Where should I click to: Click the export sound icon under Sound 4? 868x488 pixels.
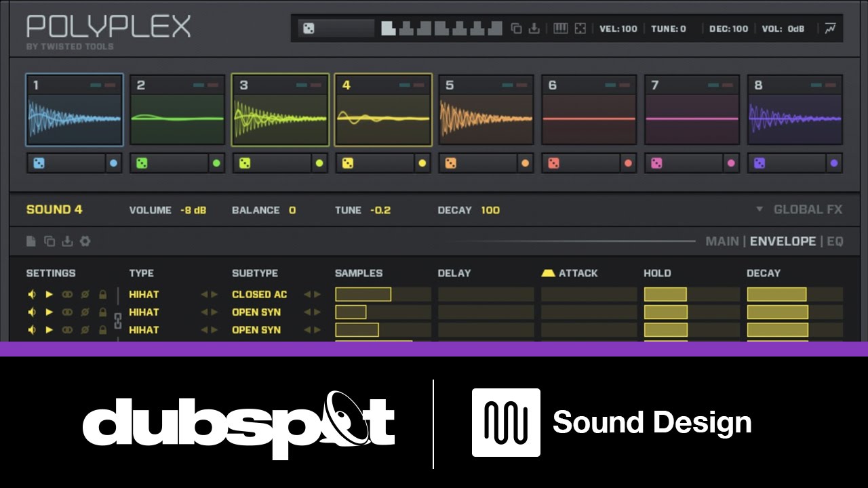tap(66, 241)
